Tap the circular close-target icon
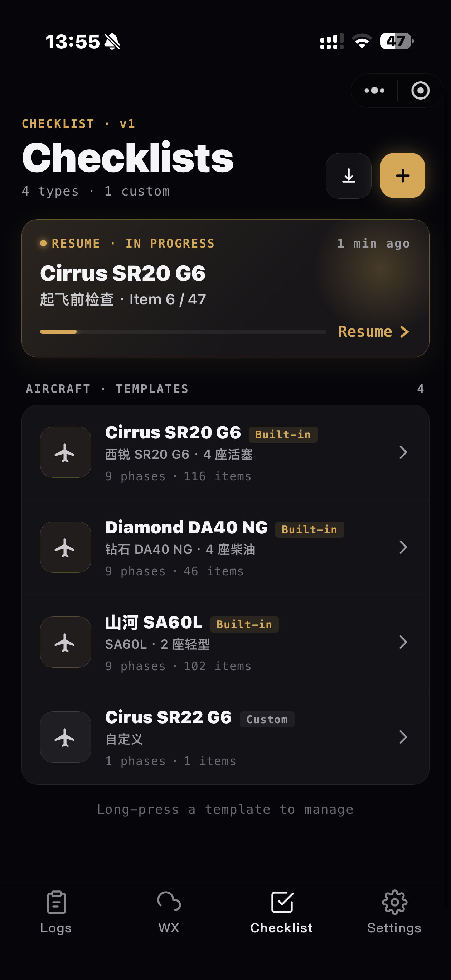This screenshot has width=451, height=980. (x=420, y=91)
